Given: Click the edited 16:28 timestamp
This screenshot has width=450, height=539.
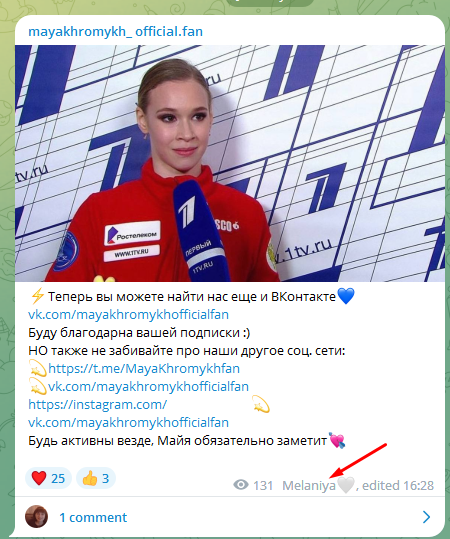Looking at the screenshot, I should pyautogui.click(x=398, y=485).
